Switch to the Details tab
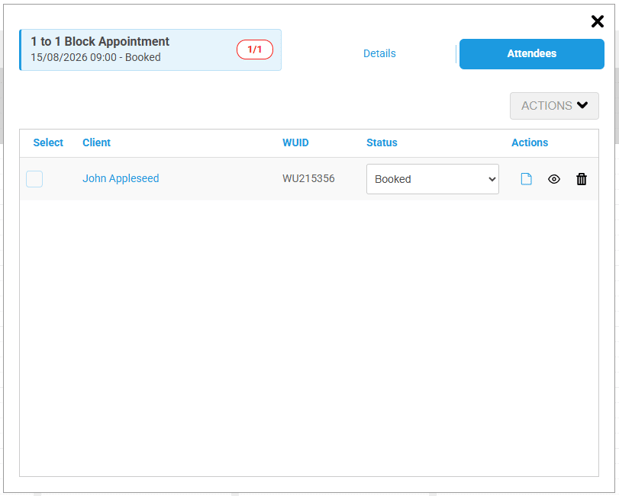Image resolution: width=619 pixels, height=496 pixels. [379, 53]
